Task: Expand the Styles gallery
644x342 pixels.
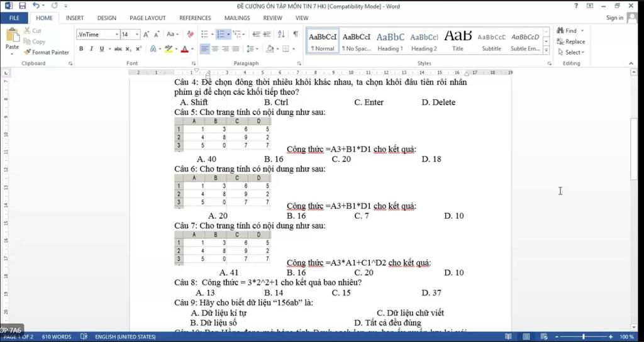Action: coord(547,50)
